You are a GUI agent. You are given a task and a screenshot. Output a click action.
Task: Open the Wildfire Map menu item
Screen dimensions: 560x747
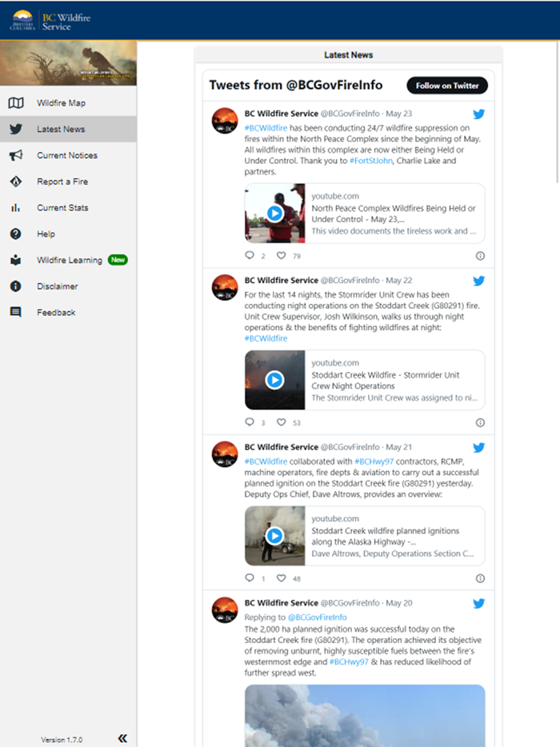[x=68, y=103]
